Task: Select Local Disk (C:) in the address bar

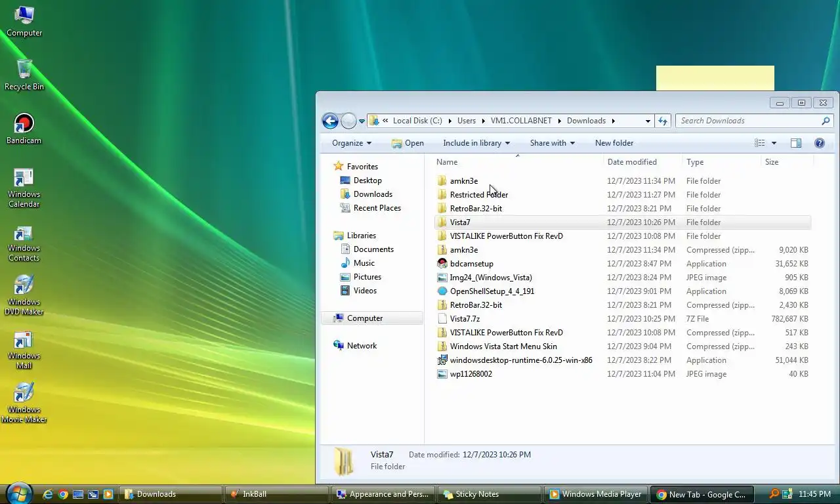Action: (417, 121)
